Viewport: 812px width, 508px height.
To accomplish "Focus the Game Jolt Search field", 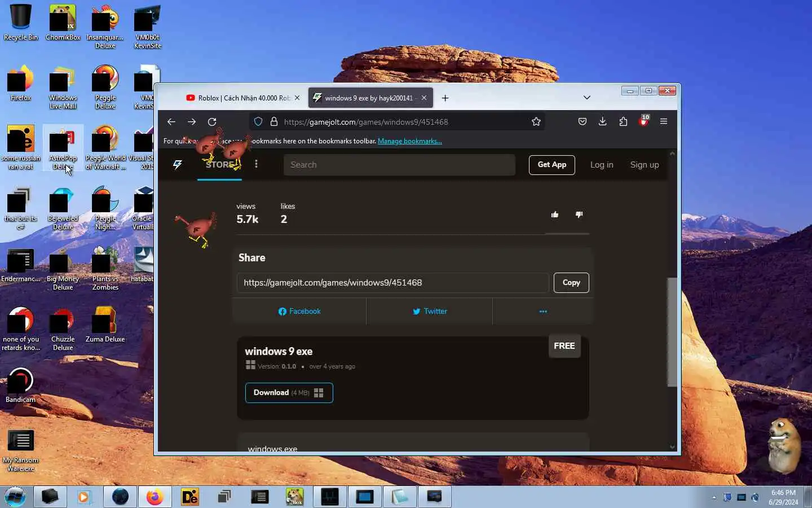I will [399, 165].
